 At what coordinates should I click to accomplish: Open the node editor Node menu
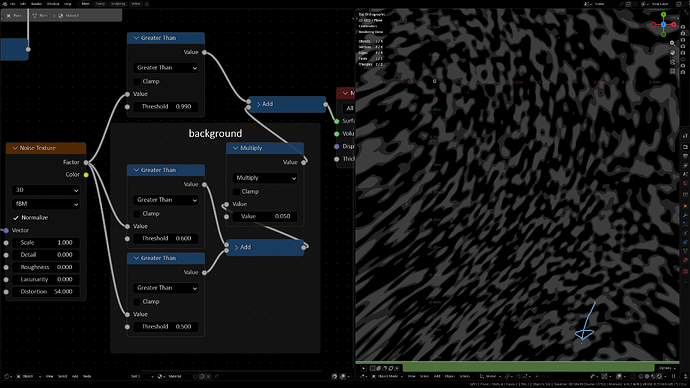click(x=87, y=377)
